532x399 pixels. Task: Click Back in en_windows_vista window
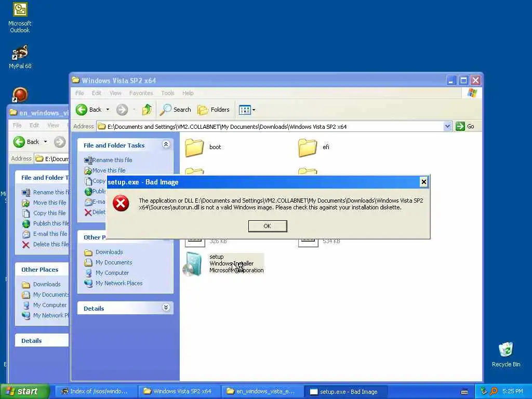(x=26, y=142)
